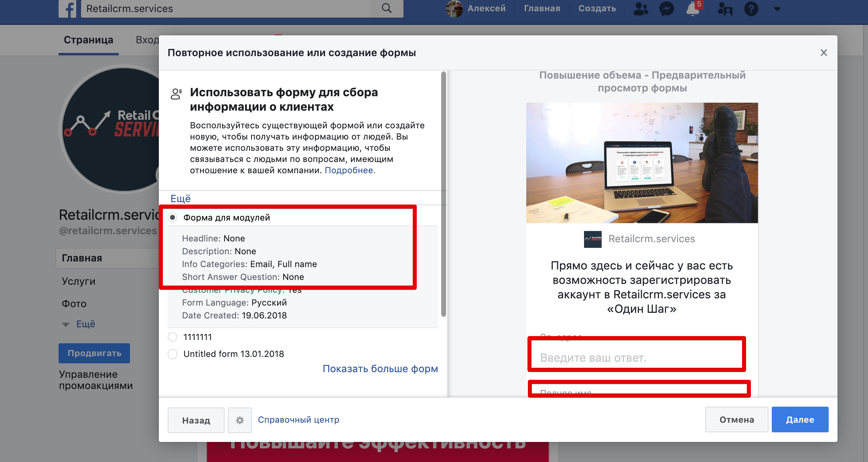Select Услуги in the page sidebar

point(79,281)
